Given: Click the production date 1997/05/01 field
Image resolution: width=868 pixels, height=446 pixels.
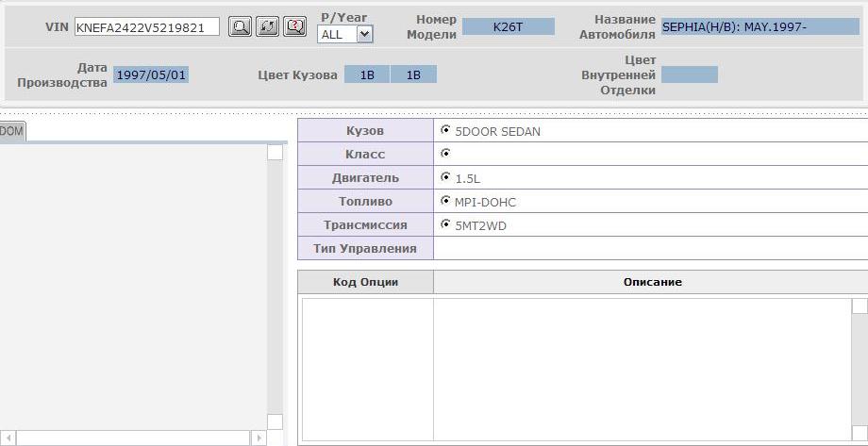Looking at the screenshot, I should (x=151, y=74).
